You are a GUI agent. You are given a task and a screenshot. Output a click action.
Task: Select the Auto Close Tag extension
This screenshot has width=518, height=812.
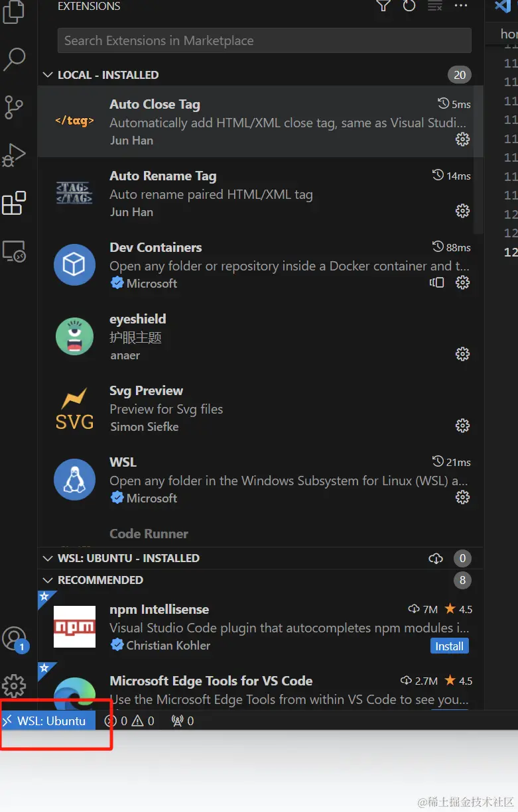(x=260, y=121)
